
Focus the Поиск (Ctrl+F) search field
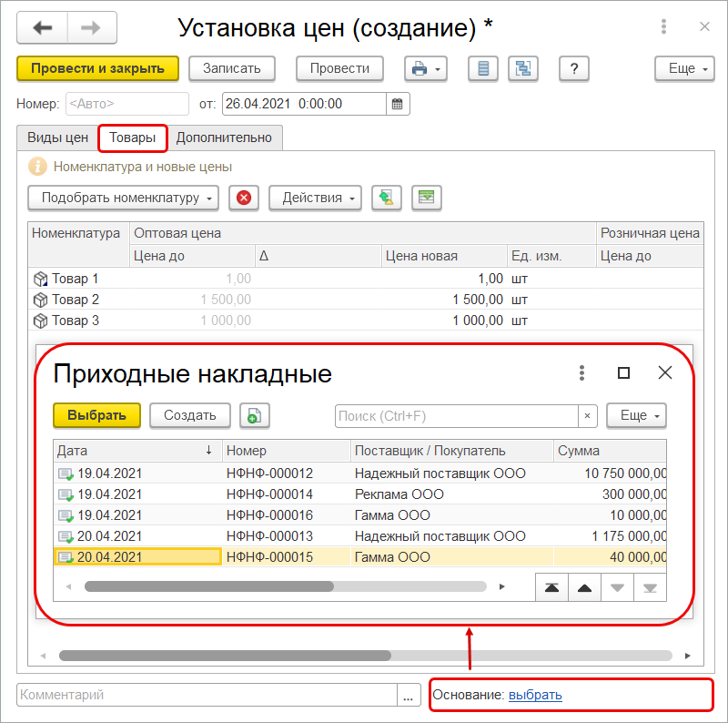point(457,416)
